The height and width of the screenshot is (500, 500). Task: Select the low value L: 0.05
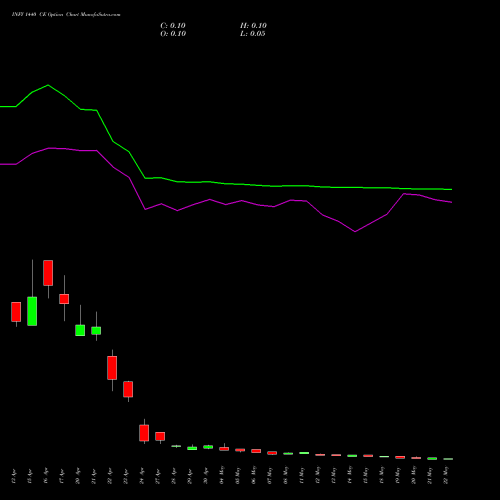coord(253,34)
